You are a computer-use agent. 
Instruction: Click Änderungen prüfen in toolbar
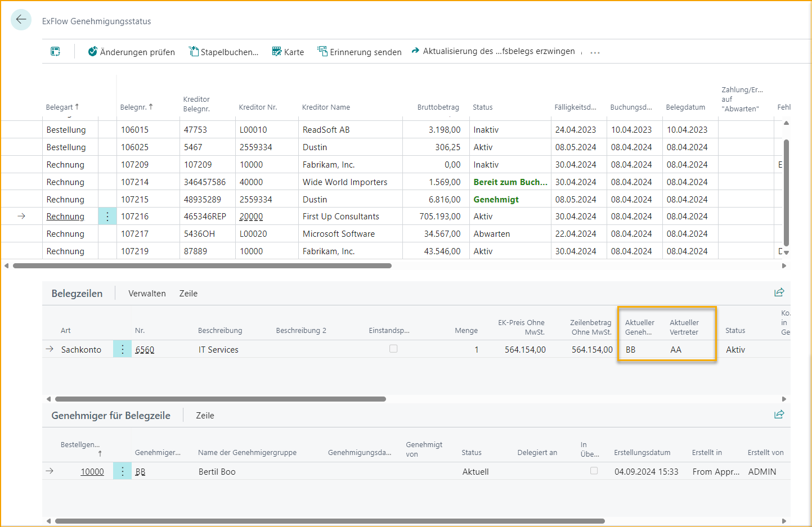pos(131,52)
